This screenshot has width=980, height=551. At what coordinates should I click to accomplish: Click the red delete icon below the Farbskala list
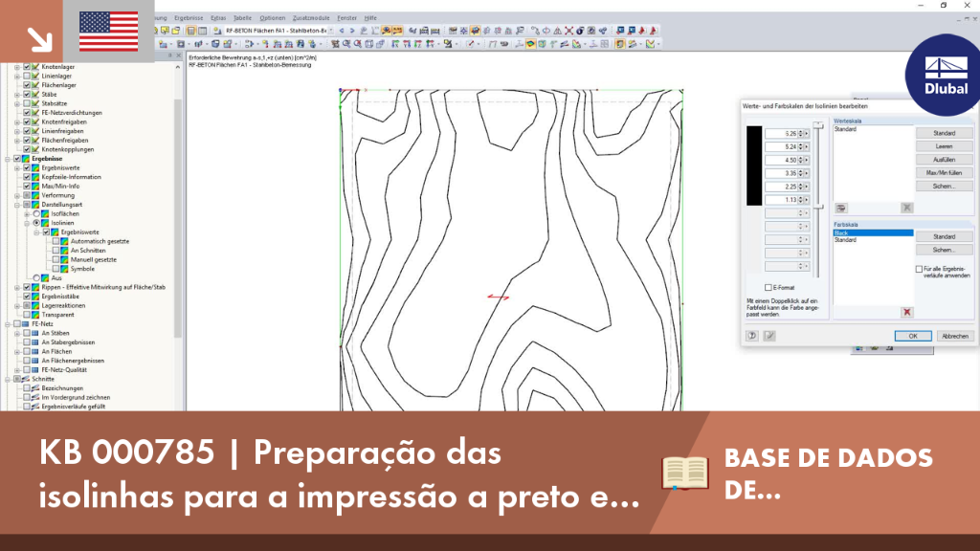(x=907, y=313)
